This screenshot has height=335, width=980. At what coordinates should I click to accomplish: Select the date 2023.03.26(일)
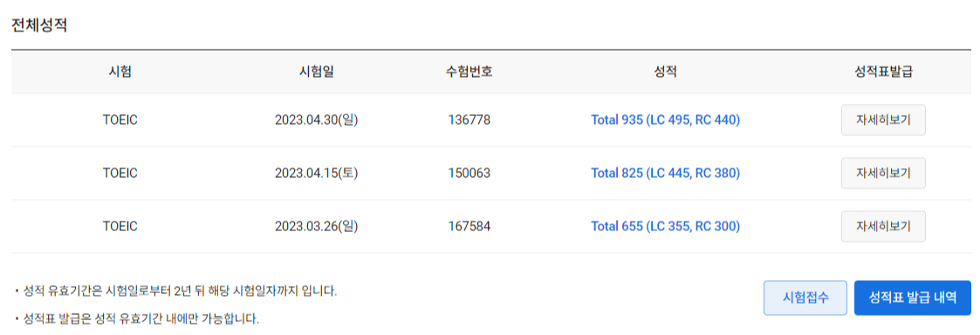[316, 226]
